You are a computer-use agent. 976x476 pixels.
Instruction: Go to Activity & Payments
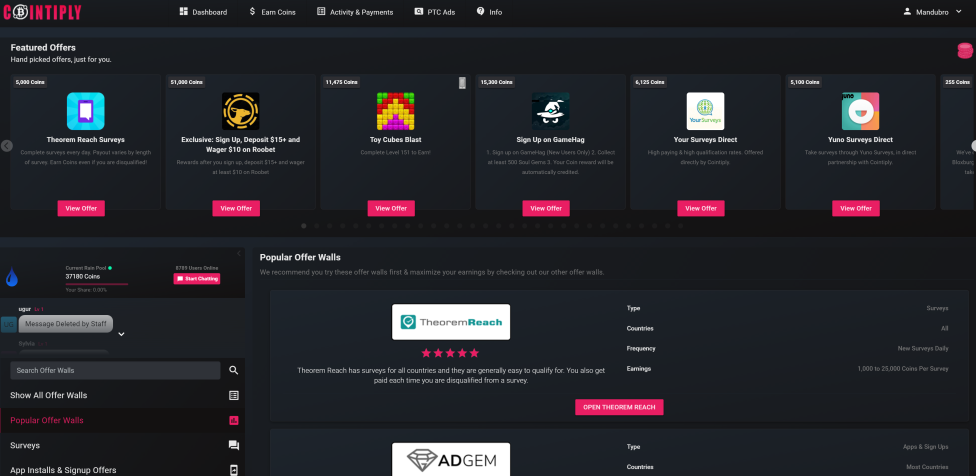[x=355, y=12]
